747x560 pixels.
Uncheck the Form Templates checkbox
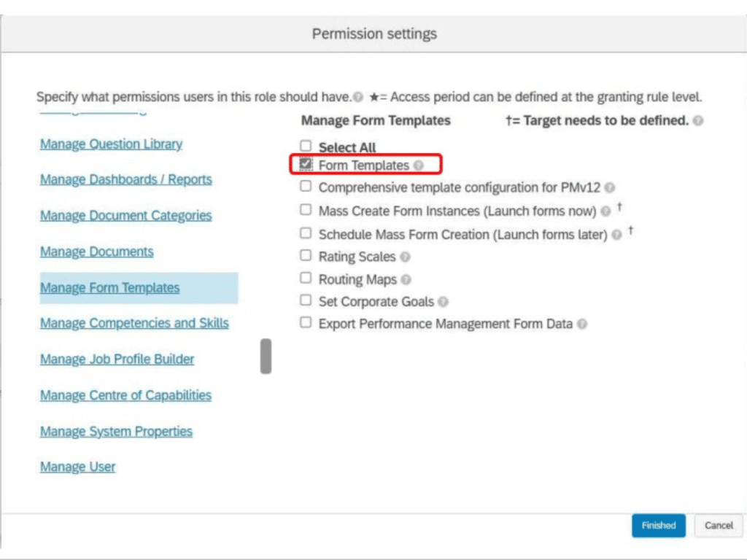(306, 164)
